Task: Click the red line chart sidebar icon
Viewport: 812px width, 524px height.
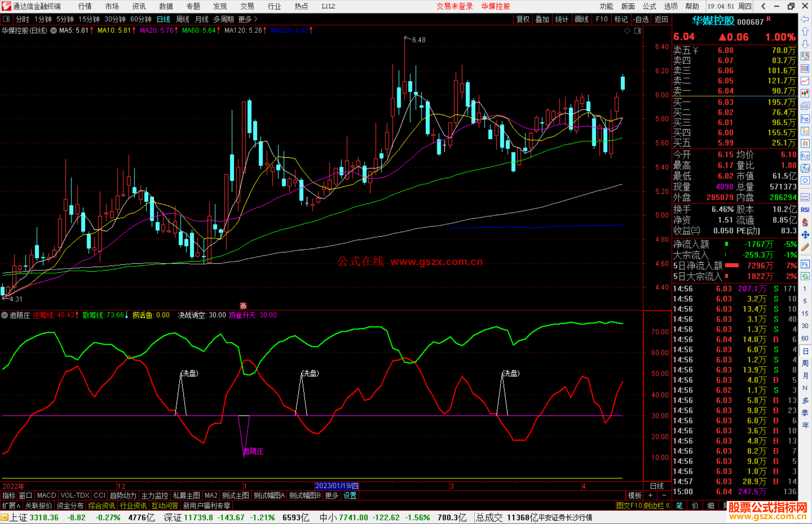Action: point(805,81)
